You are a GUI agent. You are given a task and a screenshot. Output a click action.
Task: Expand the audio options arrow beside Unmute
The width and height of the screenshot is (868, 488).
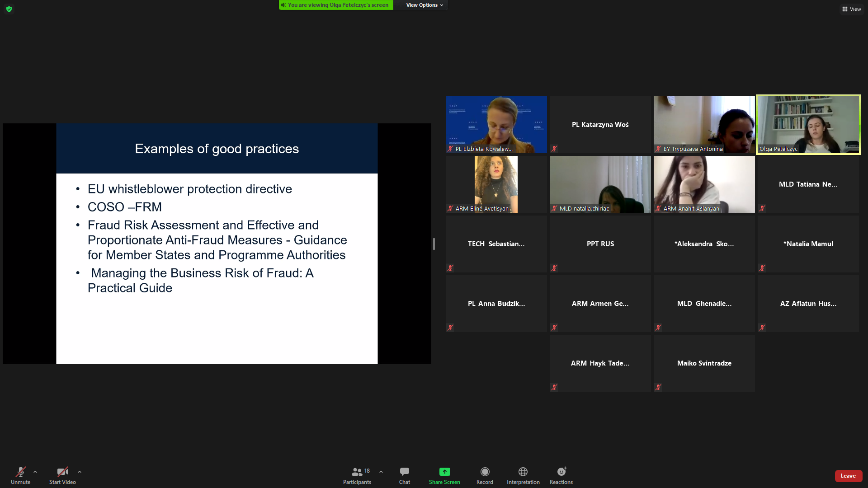(35, 472)
